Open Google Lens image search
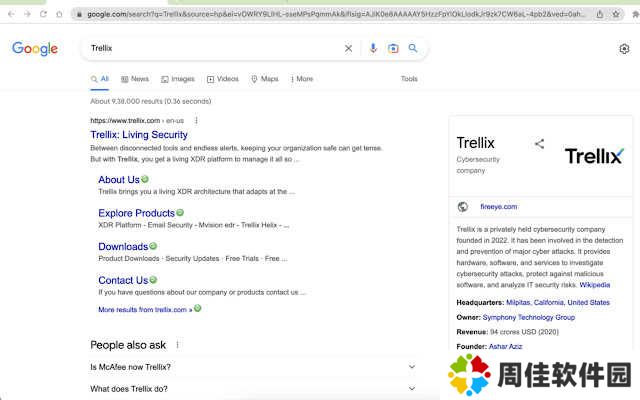 [x=393, y=48]
